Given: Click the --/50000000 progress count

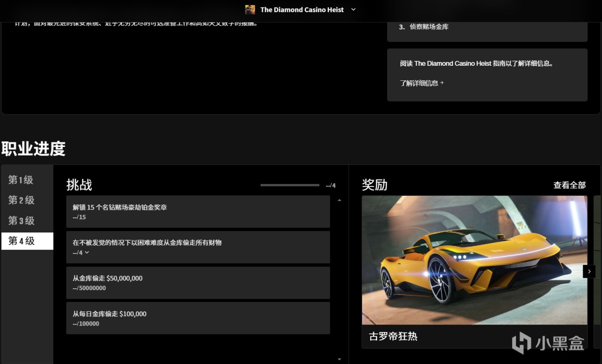Looking at the screenshot, I should pos(89,288).
